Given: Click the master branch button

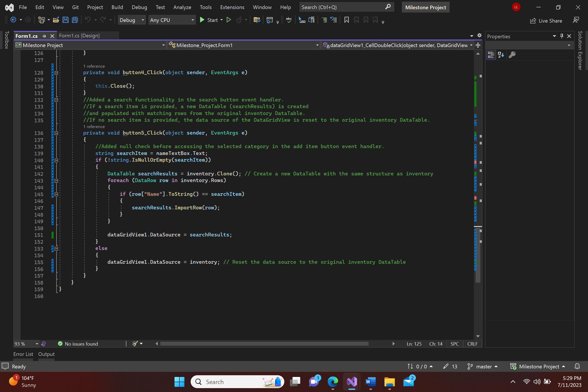Looking at the screenshot, I should click(x=482, y=366).
